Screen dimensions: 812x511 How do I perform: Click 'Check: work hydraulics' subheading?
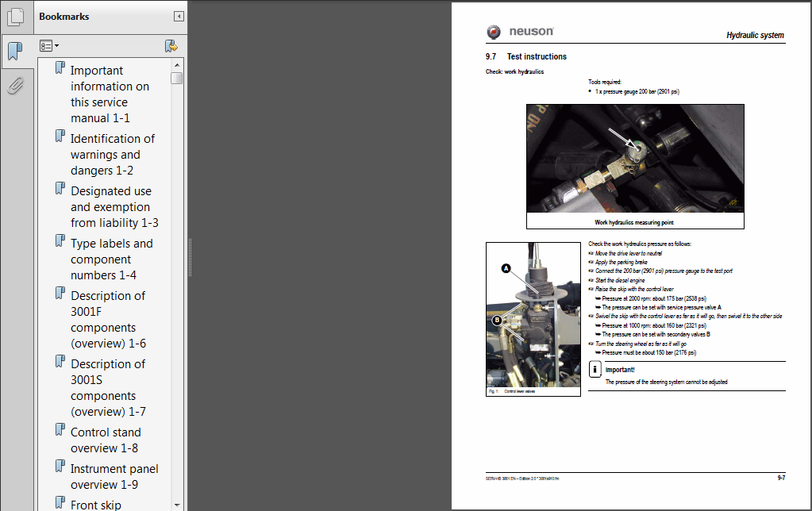click(x=514, y=72)
